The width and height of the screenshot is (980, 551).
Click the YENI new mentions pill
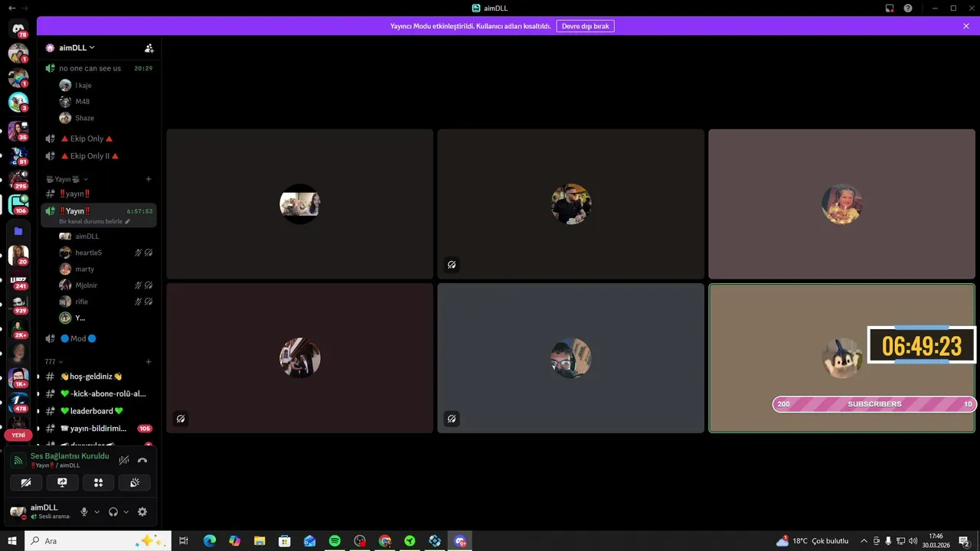click(x=18, y=435)
